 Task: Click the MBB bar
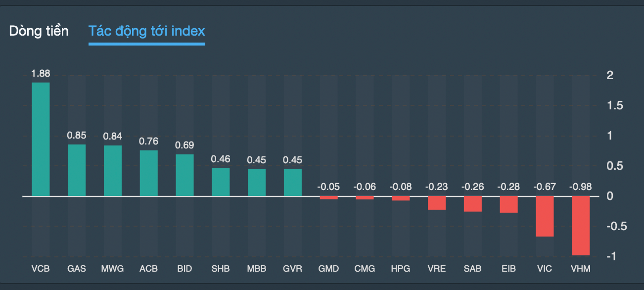(x=257, y=183)
